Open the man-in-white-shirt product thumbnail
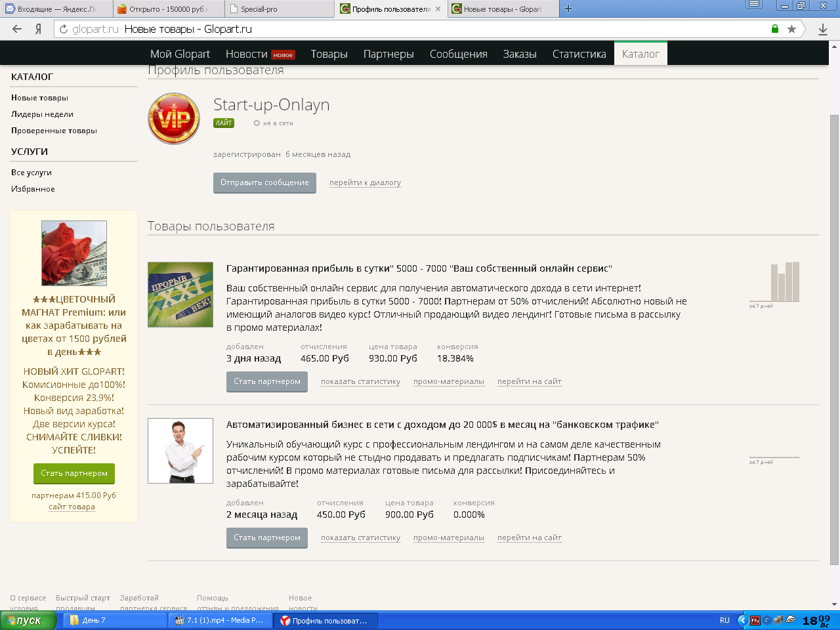 click(180, 451)
